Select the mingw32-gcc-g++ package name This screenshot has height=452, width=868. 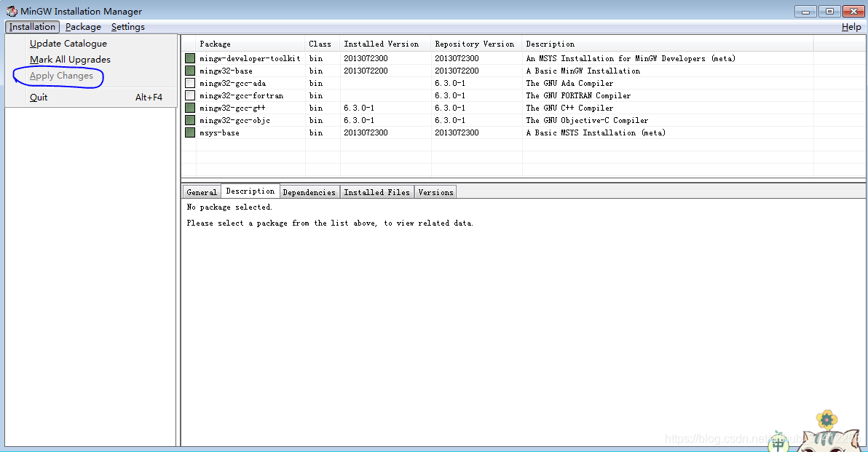coord(232,108)
